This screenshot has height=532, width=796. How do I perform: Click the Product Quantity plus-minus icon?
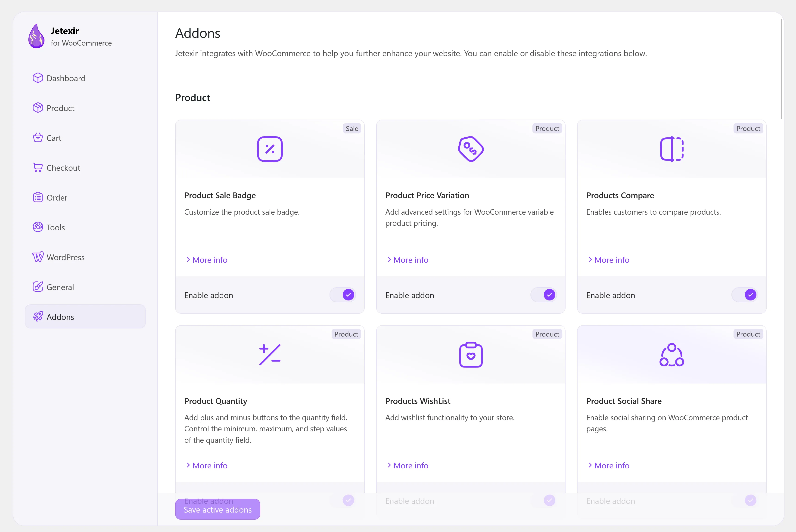[270, 355]
